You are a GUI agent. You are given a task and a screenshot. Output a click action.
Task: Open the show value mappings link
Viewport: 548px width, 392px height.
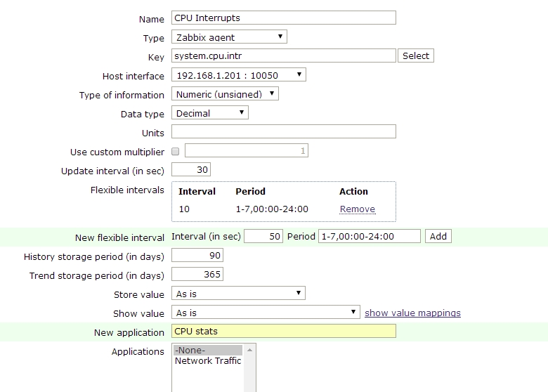[412, 313]
